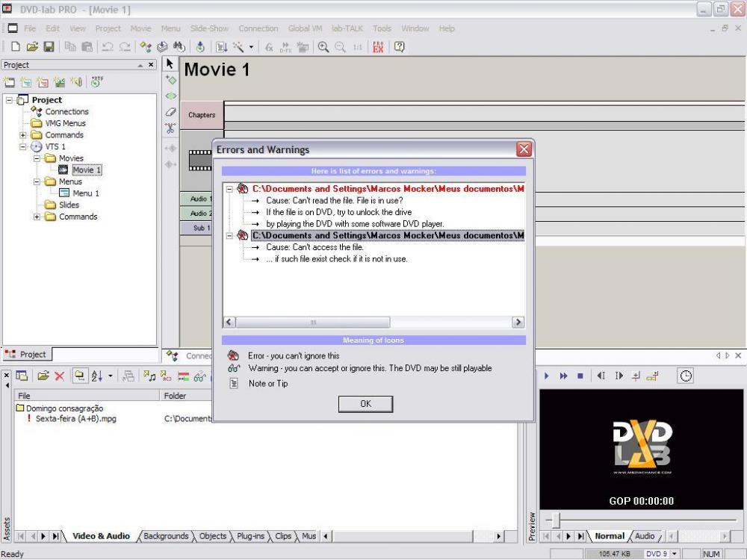Switch to the Backgrounds assets tab
This screenshot has width=747, height=560.
coord(166,536)
